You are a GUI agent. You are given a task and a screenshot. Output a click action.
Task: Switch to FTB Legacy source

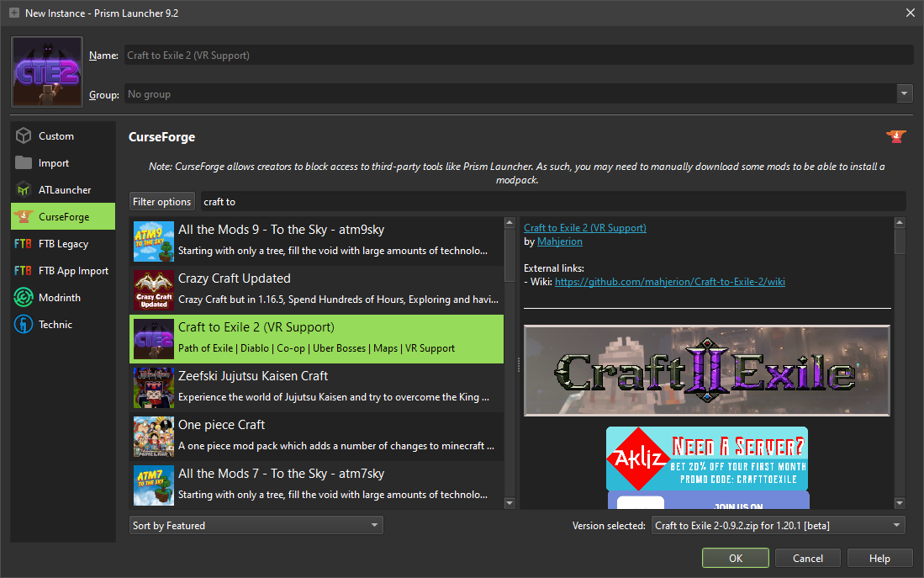tap(63, 244)
